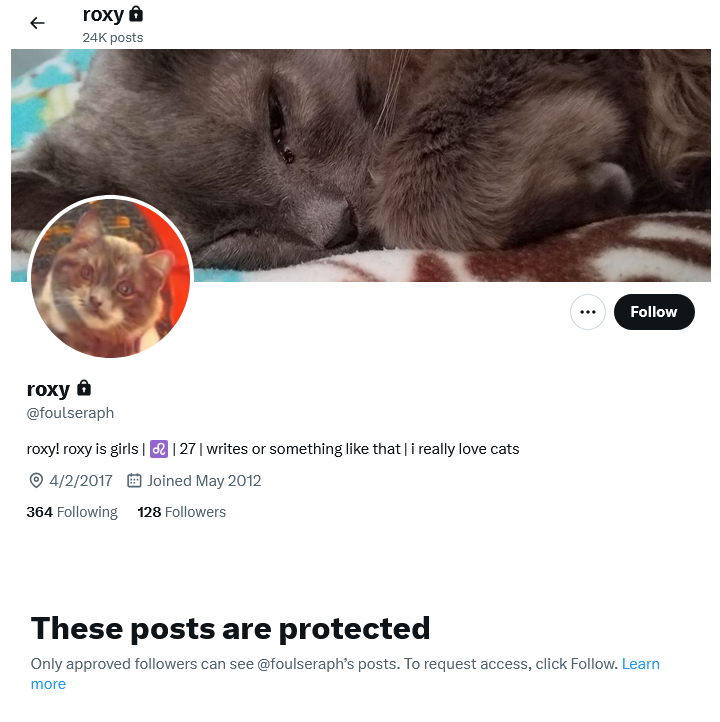Click the profile bio text
The width and height of the screenshot is (720, 722).
point(273,449)
